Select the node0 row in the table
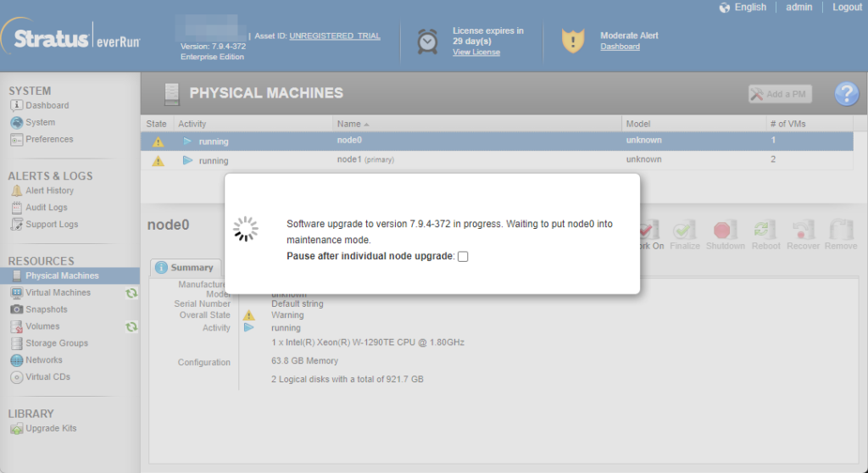The height and width of the screenshot is (473, 868). pos(497,142)
